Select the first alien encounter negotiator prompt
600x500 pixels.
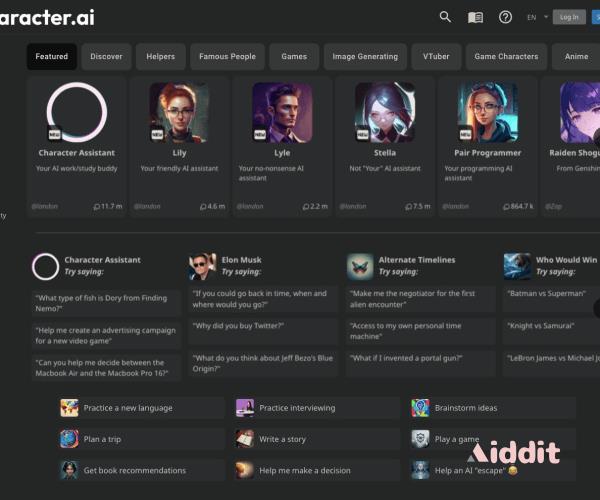tap(421, 299)
